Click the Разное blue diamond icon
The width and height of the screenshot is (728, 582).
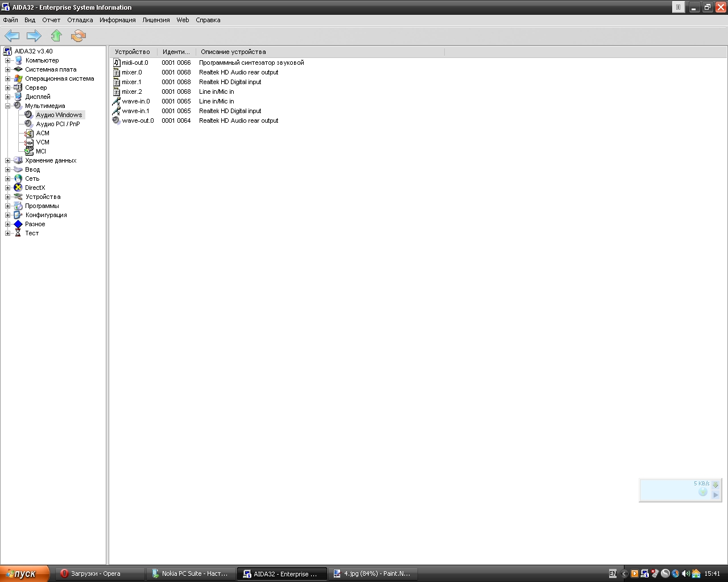tap(18, 224)
